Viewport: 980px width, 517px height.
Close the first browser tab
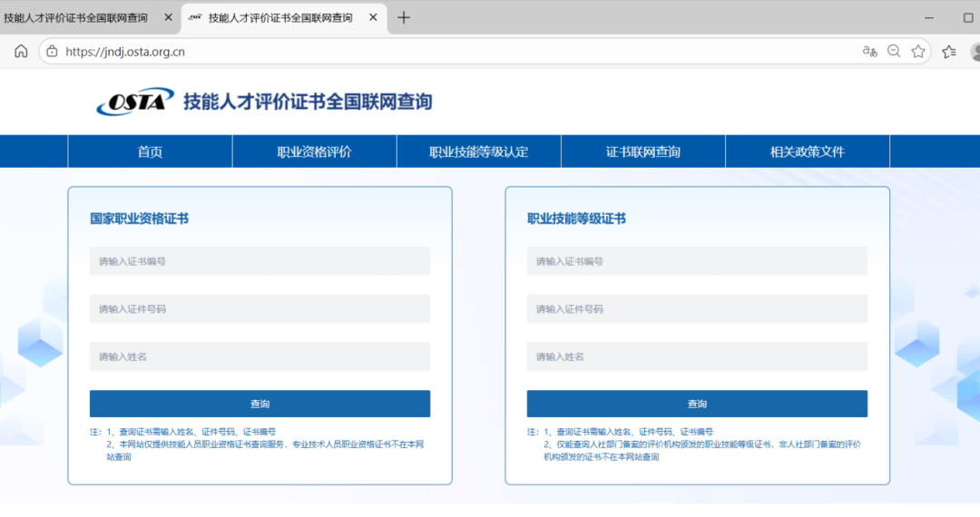coord(168,17)
